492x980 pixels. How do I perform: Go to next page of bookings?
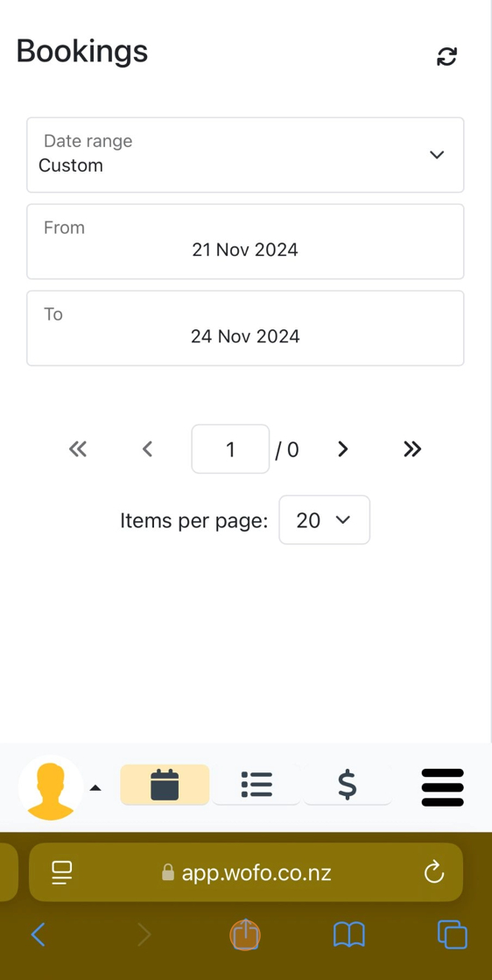pyautogui.click(x=343, y=448)
